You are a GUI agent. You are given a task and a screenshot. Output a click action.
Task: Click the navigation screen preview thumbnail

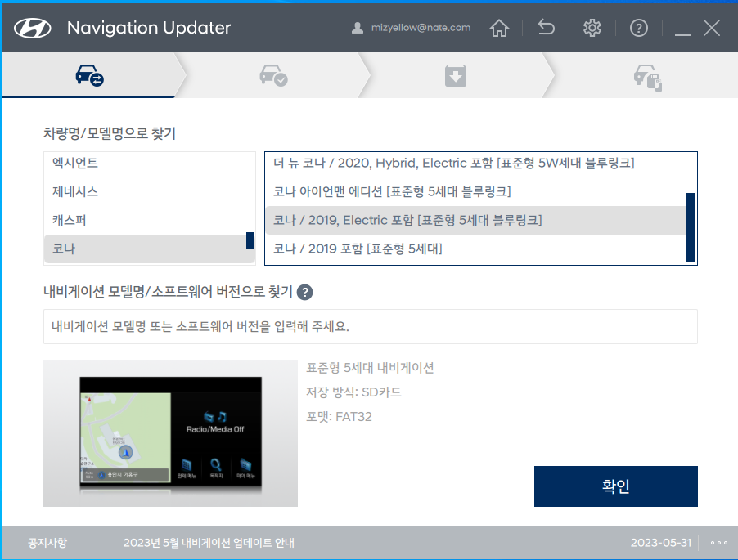pos(170,433)
